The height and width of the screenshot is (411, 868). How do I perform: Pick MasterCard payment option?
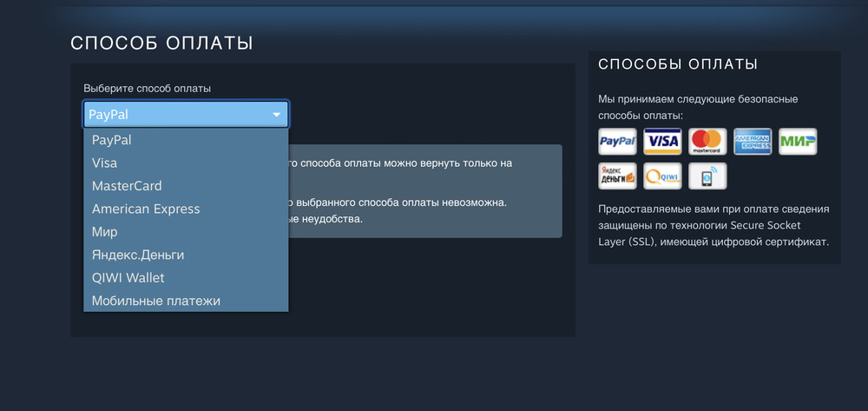(186, 186)
